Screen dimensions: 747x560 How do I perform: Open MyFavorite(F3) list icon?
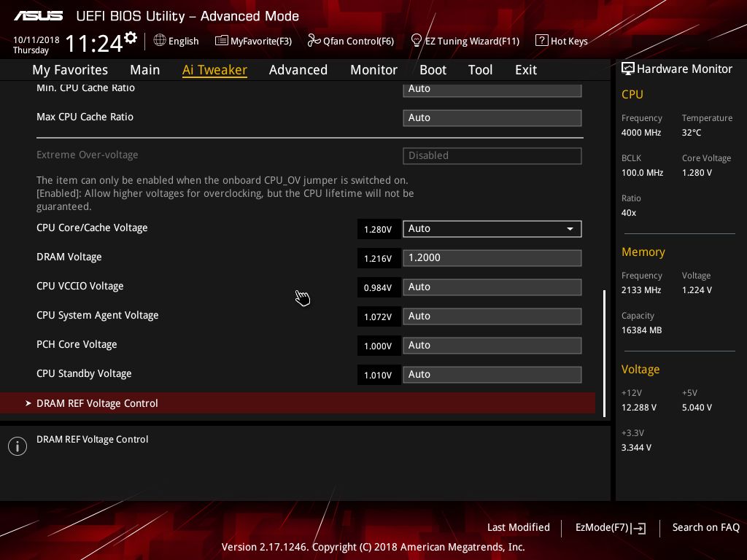click(x=221, y=41)
